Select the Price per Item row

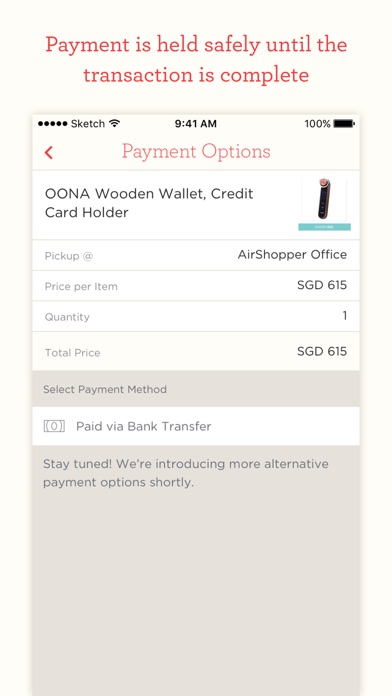[x=196, y=286]
